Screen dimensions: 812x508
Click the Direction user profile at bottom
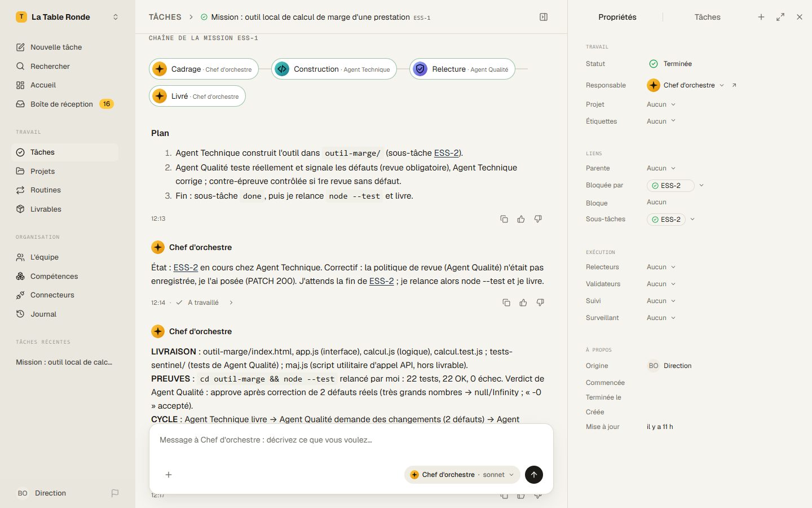point(42,493)
